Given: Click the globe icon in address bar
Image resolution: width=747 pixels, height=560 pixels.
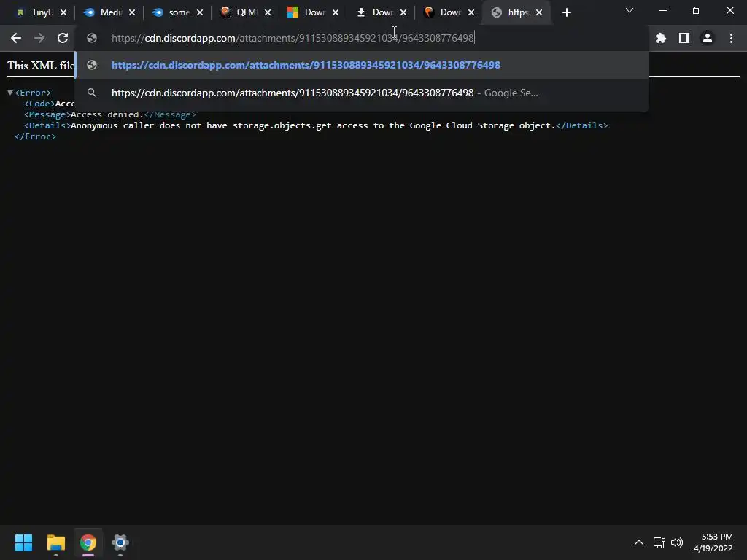Looking at the screenshot, I should tap(92, 38).
